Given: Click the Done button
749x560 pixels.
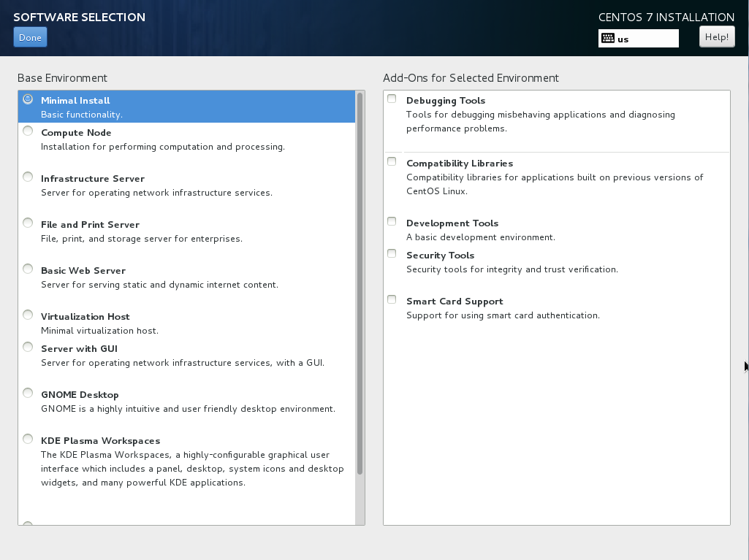Looking at the screenshot, I should click(x=30, y=37).
